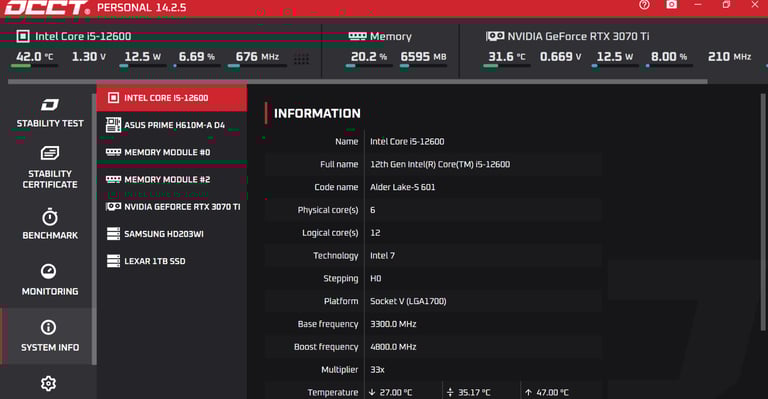
Task: Select NVIDIA GeForce RTX 3070 Ti entry
Action: click(x=171, y=207)
